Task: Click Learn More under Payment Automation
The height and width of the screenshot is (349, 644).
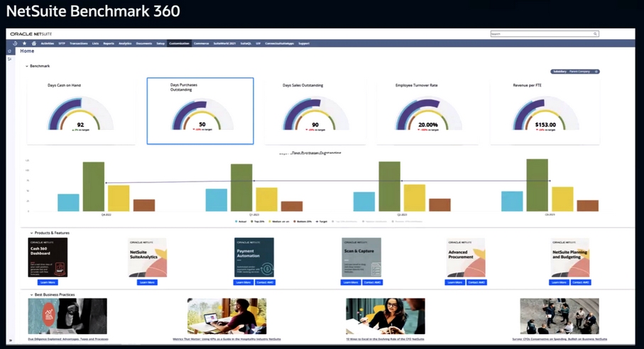Action: tap(244, 282)
